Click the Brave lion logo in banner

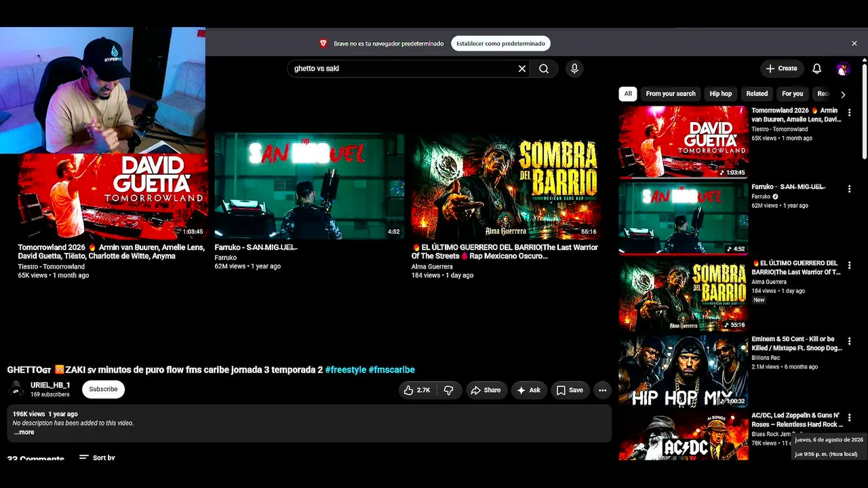pyautogui.click(x=323, y=43)
